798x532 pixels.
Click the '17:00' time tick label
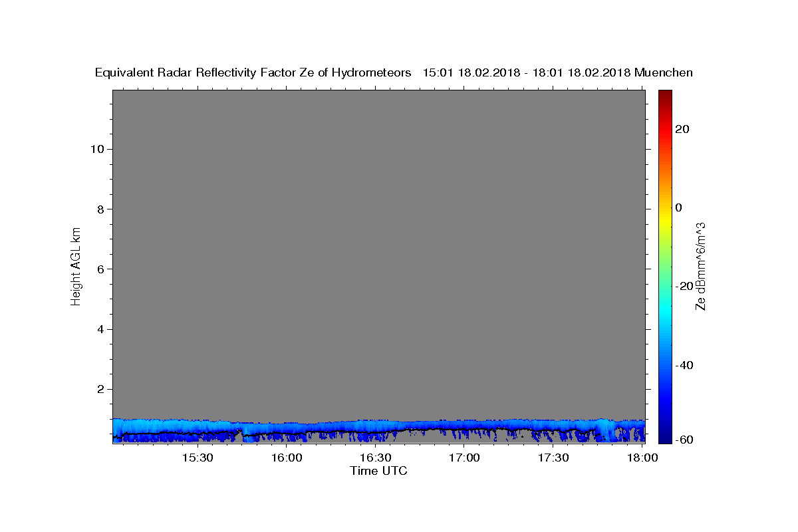click(464, 458)
